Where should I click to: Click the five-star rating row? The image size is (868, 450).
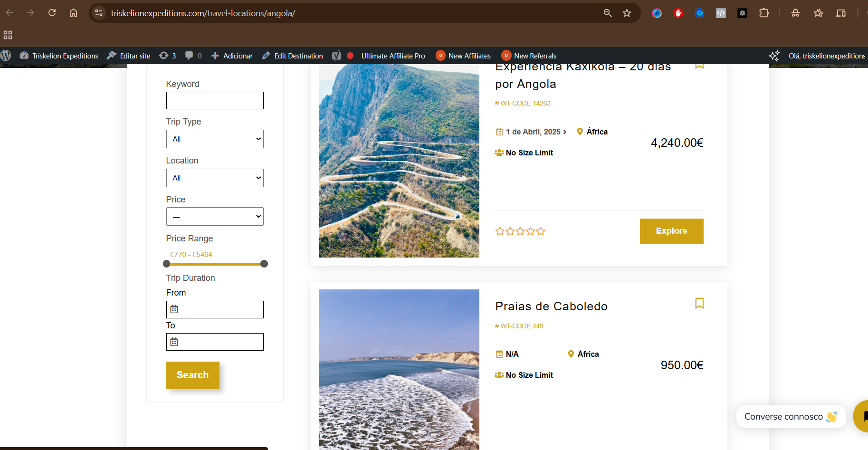click(x=520, y=231)
